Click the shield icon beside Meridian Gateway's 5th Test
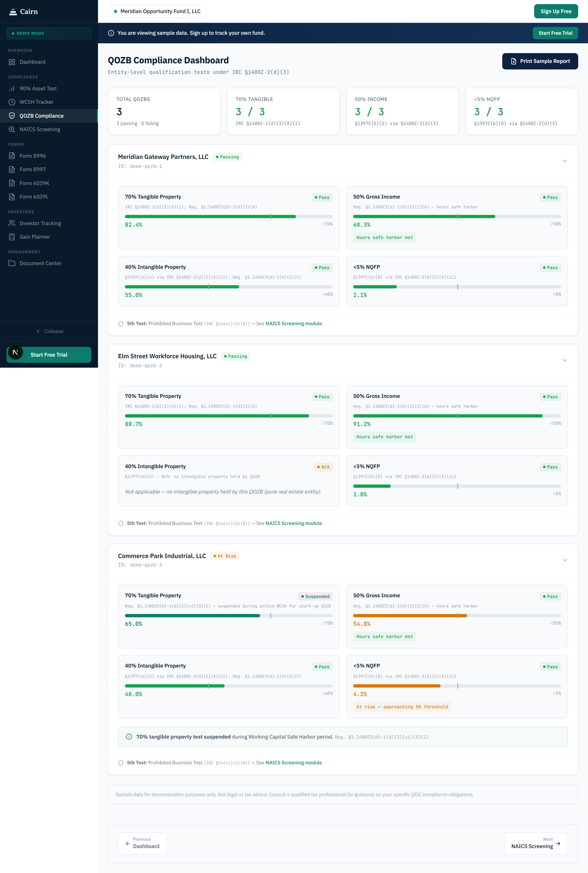The image size is (588, 873). [121, 324]
